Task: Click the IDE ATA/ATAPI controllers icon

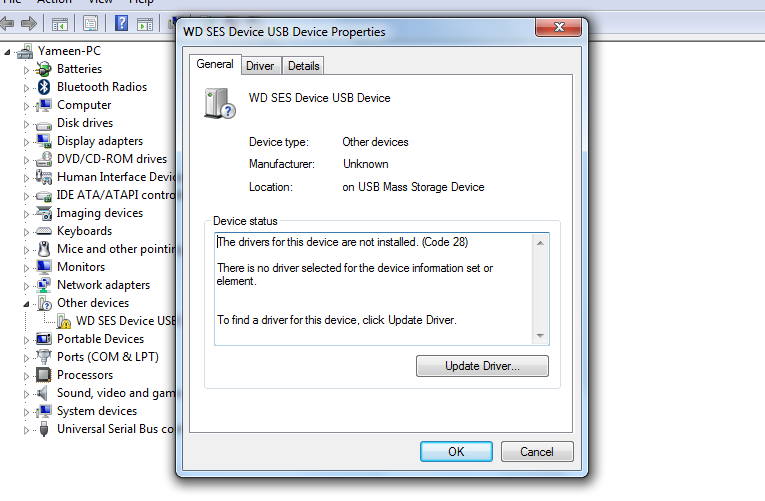Action: [44, 196]
